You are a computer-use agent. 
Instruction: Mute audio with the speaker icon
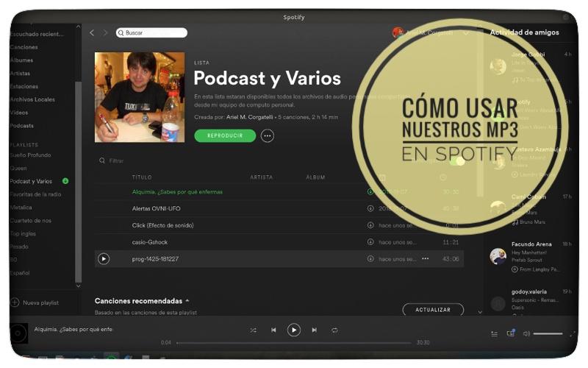click(x=526, y=333)
